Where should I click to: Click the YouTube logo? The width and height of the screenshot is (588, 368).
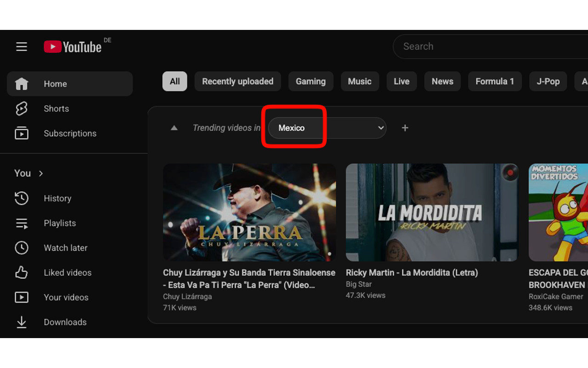tap(73, 46)
